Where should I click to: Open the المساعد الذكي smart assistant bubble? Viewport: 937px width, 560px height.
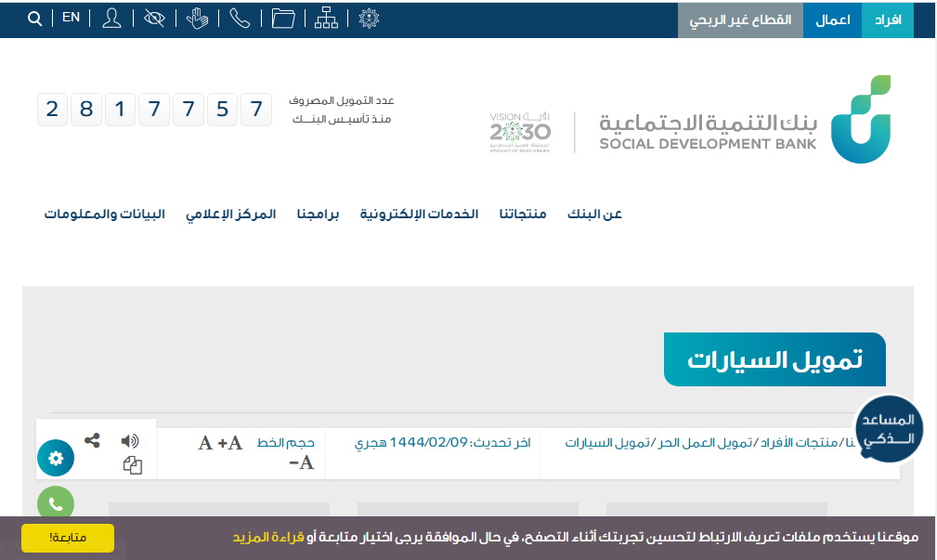point(889,428)
